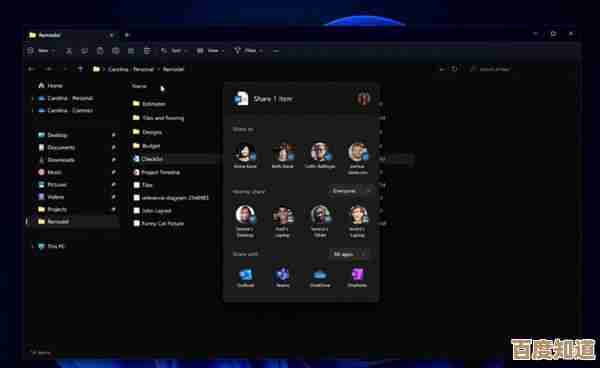Share via the OneDrive app icon
Screen dimensions: 600x368
click(320, 277)
